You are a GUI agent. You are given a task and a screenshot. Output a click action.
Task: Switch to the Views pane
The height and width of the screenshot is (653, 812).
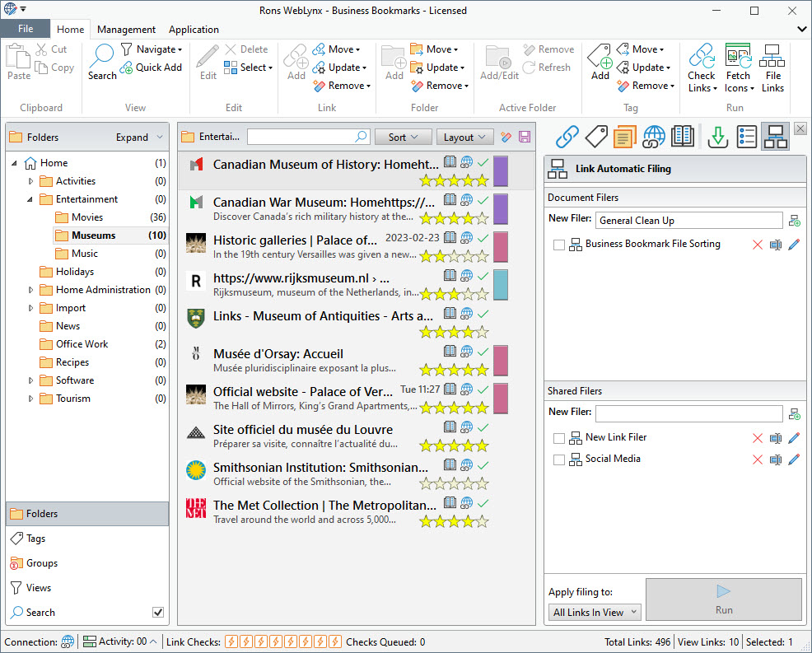click(x=87, y=588)
